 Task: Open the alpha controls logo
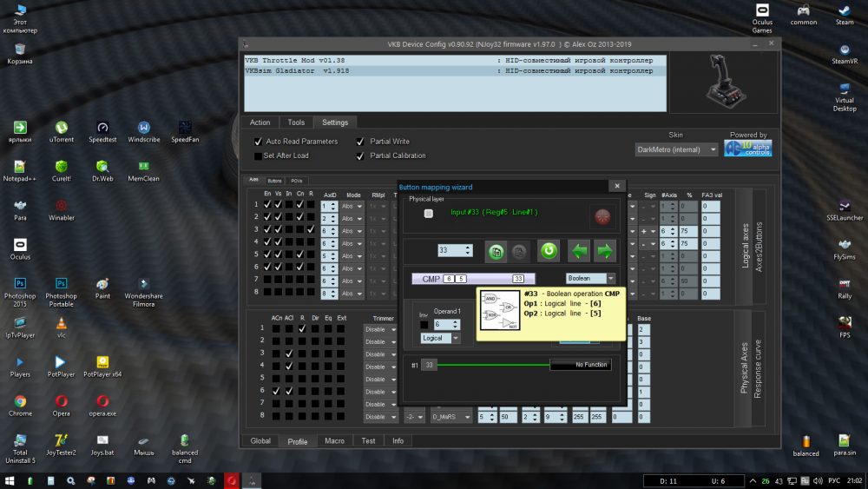(x=747, y=149)
